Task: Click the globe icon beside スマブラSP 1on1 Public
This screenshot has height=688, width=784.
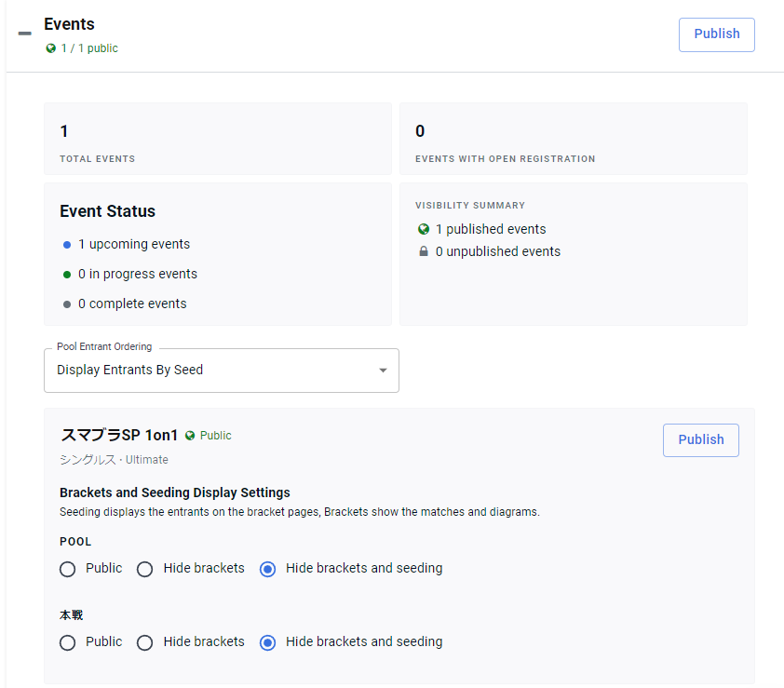Action: click(190, 436)
